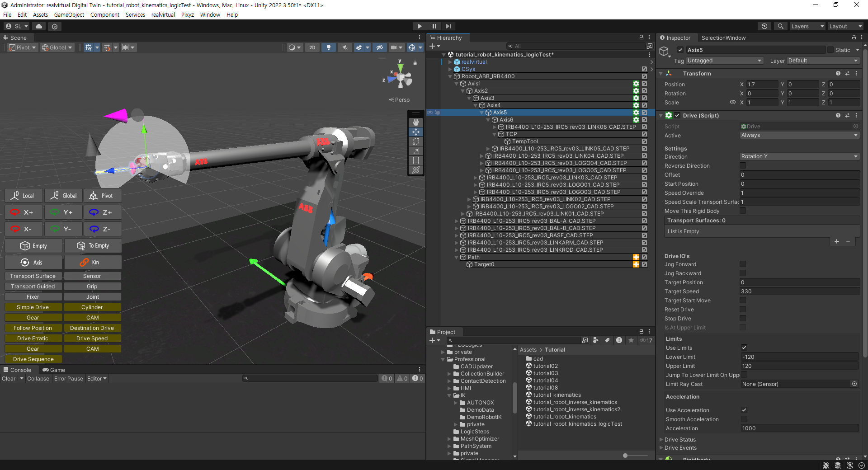
Task: Open the realvirtual menu
Action: [163, 15]
